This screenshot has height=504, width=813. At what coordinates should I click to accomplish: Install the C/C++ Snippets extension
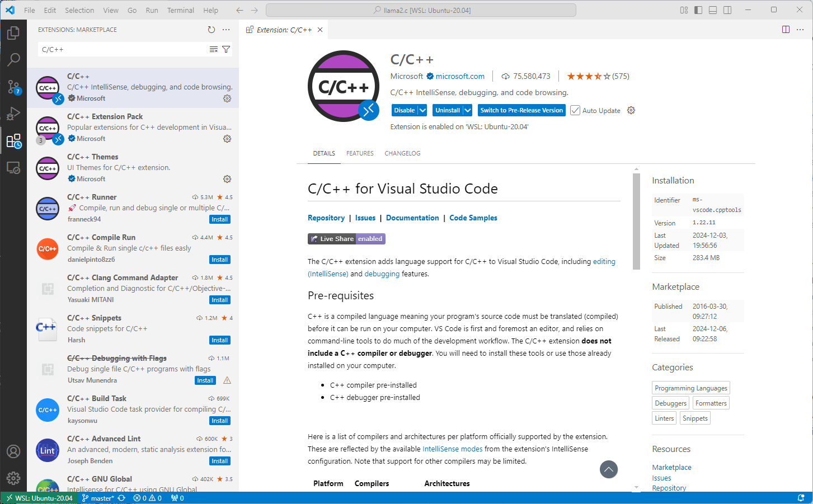tap(220, 340)
